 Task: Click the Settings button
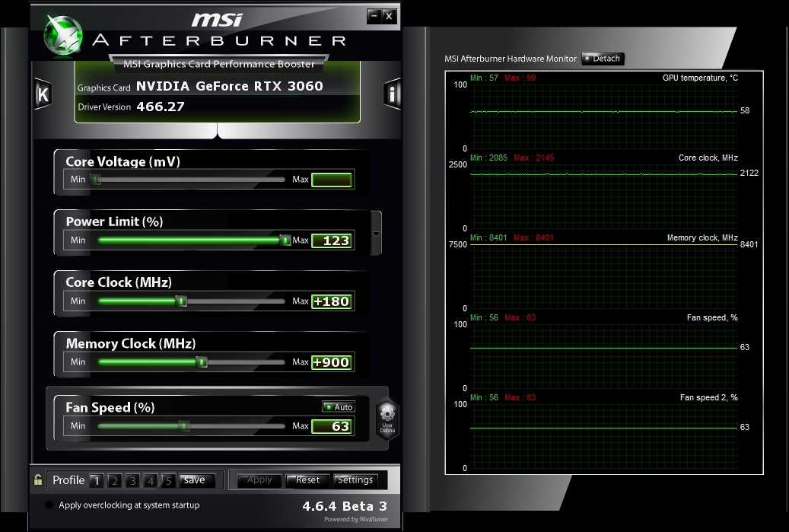pyautogui.click(x=355, y=480)
